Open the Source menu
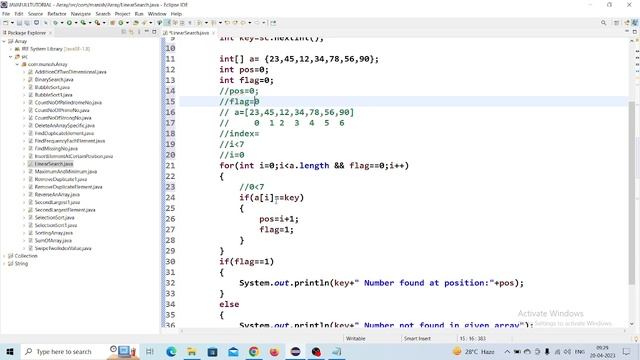 [35, 13]
